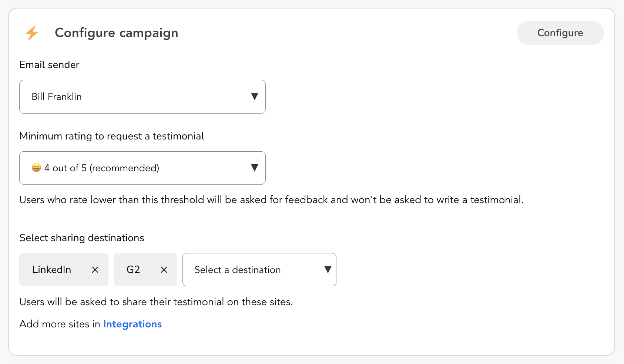Screen dimensions: 624x364
Task: Open the Integrations link
Action: 132,324
